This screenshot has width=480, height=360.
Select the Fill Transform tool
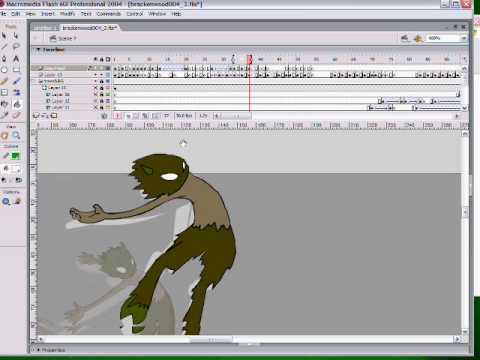coord(16,93)
